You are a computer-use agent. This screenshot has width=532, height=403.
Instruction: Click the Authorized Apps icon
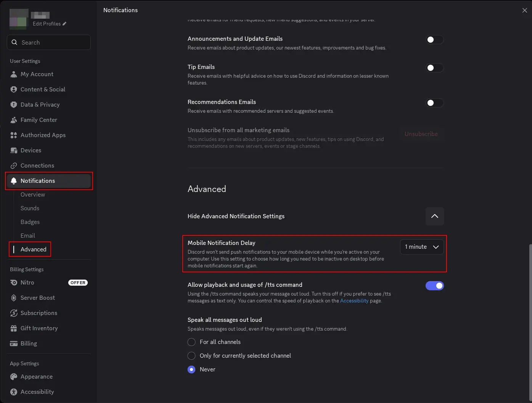pyautogui.click(x=14, y=135)
